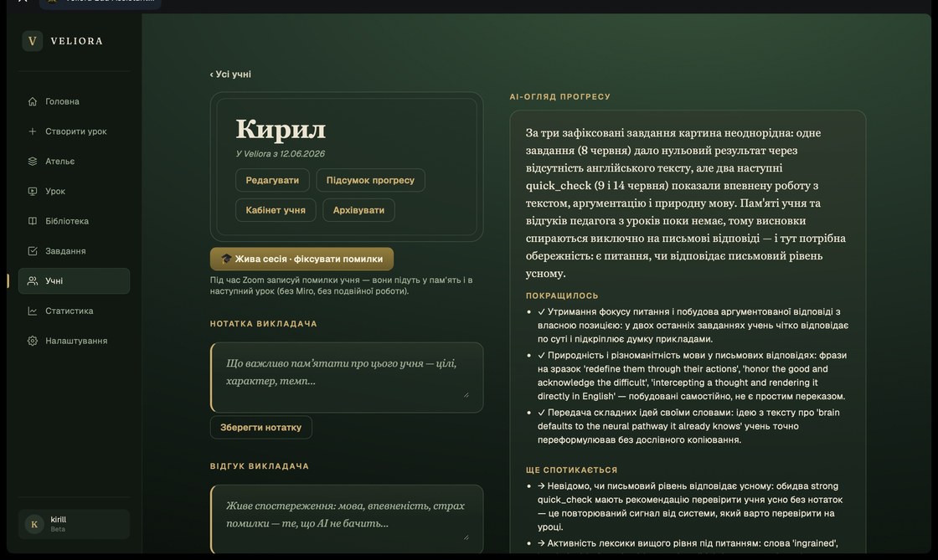Click the gear icon beside Налаштування

(33, 341)
